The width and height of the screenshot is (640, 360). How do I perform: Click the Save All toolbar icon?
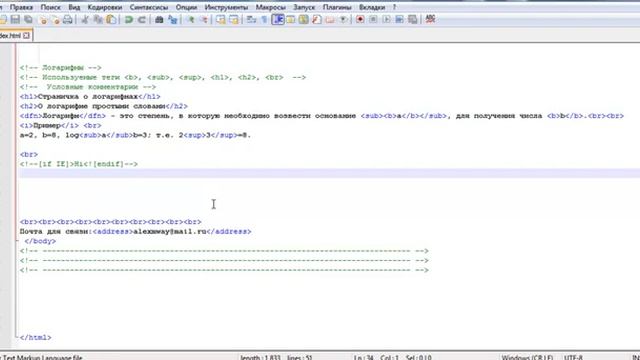tap(29, 19)
